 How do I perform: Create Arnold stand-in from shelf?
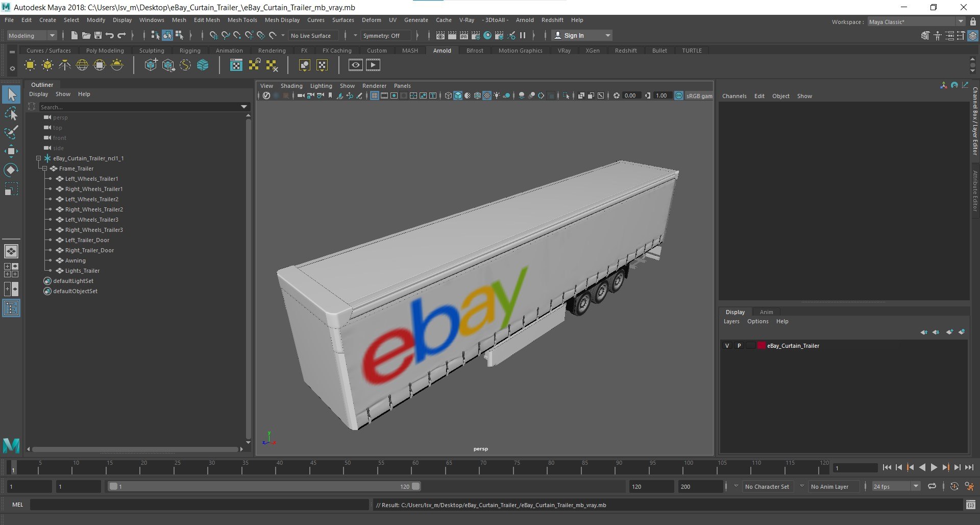[151, 65]
